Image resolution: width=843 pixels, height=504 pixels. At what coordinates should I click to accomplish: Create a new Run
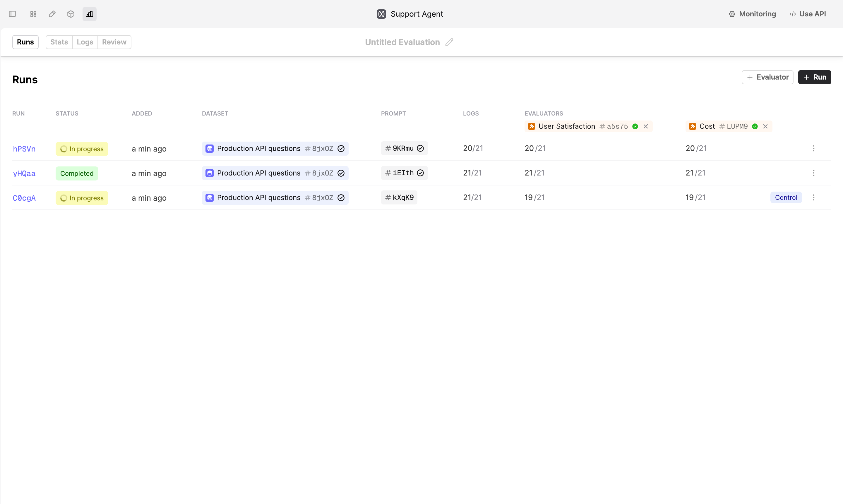(x=814, y=77)
